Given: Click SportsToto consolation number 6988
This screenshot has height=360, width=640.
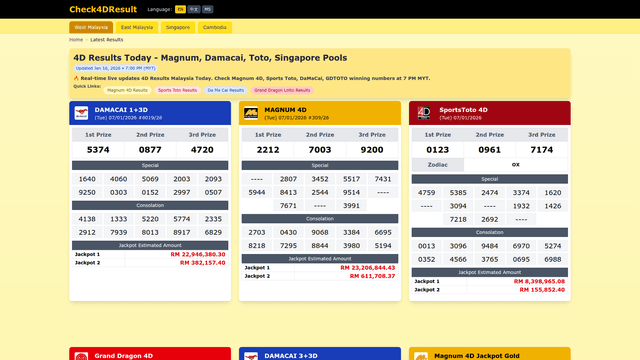Looking at the screenshot, I should (553, 260).
